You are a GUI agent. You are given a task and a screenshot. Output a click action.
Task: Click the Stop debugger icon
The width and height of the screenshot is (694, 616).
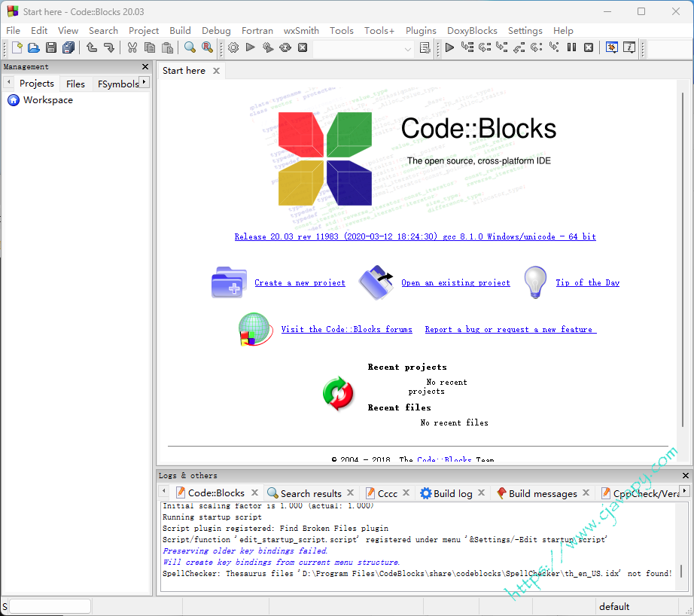(x=588, y=47)
